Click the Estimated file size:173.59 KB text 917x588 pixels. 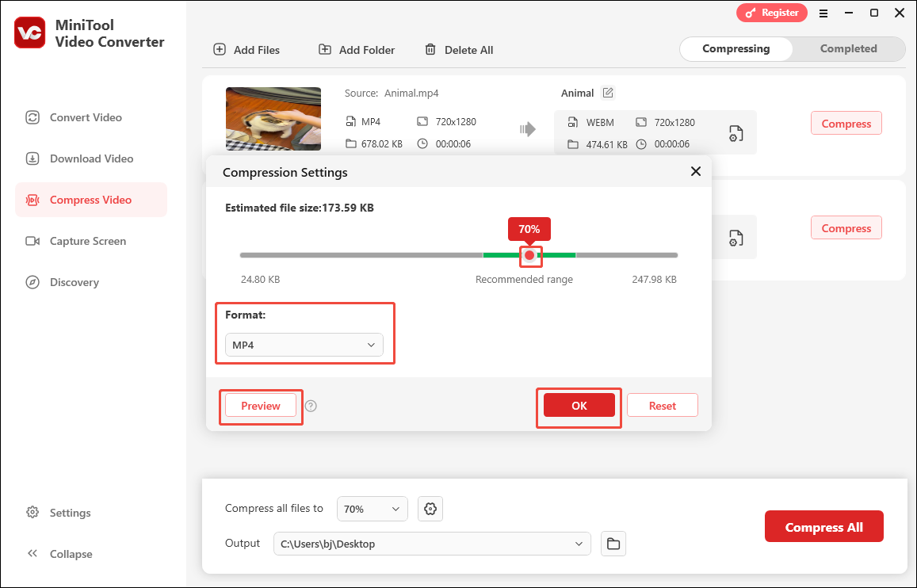point(300,208)
